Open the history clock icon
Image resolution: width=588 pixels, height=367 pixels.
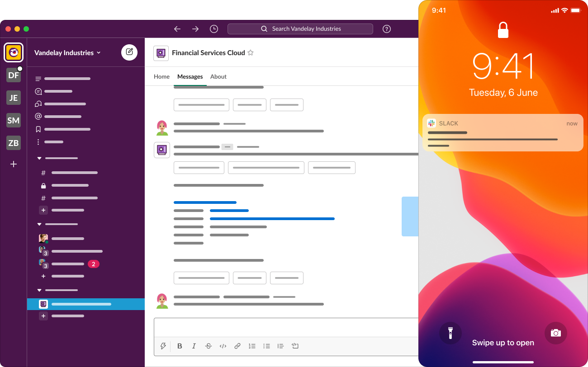(x=214, y=29)
